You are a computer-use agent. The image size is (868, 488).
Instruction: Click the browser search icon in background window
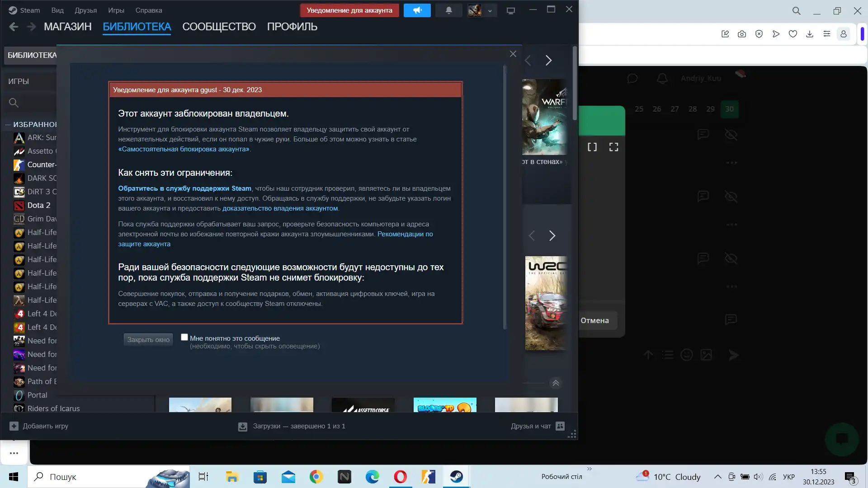[x=797, y=11]
